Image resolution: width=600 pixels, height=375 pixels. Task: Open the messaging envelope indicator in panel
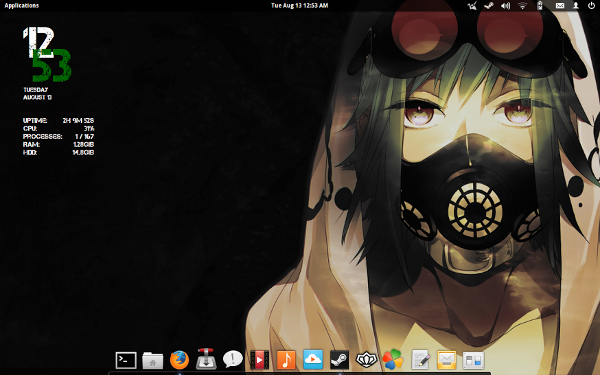pos(559,6)
